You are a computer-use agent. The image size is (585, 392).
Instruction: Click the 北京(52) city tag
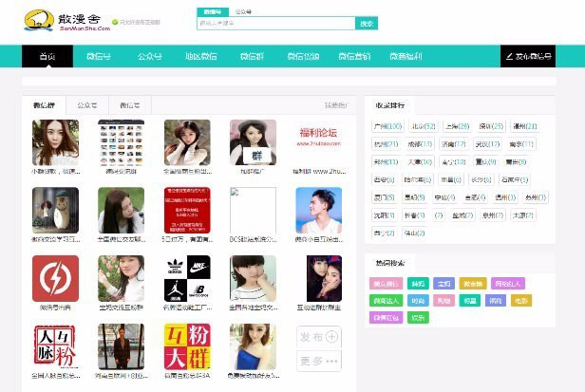tap(424, 126)
